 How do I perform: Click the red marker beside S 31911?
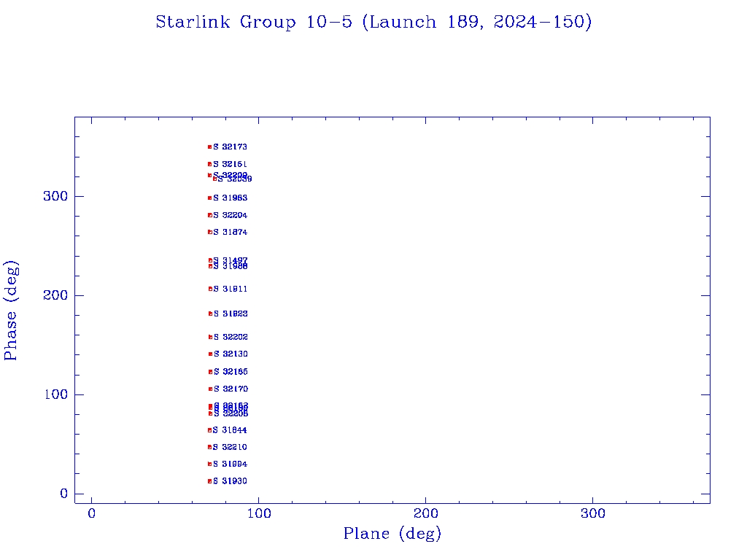point(210,289)
